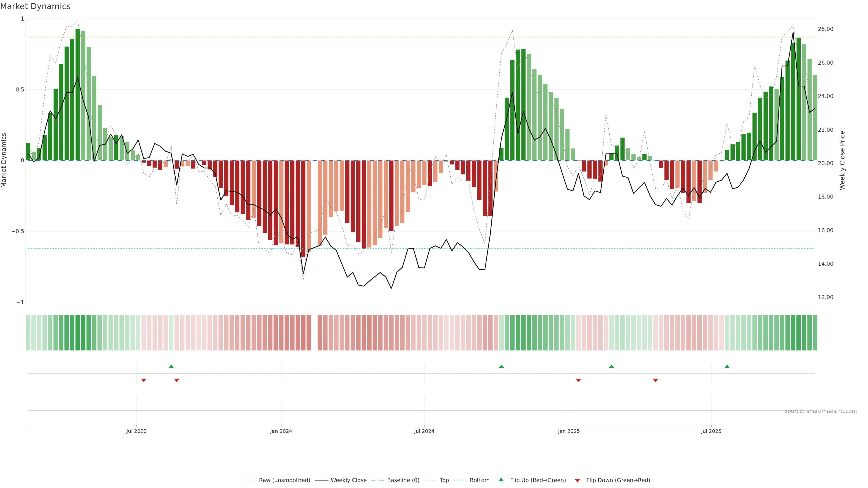Hide the Top threshold line via the legend

(444, 480)
